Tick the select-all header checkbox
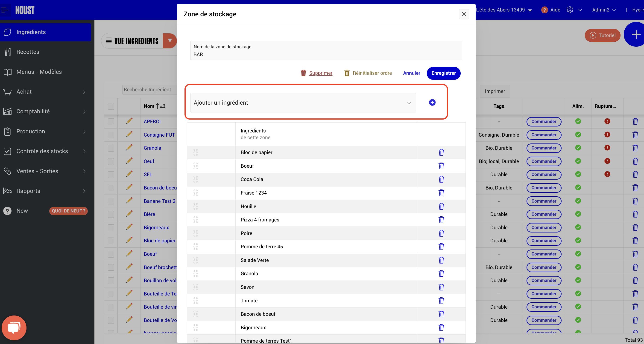The height and width of the screenshot is (344, 644). pyautogui.click(x=111, y=106)
